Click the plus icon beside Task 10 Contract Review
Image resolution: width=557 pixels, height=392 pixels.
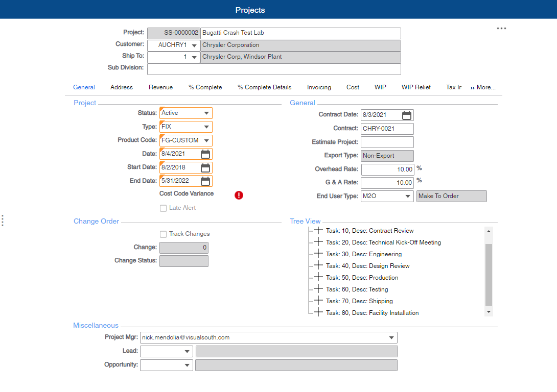coord(318,230)
